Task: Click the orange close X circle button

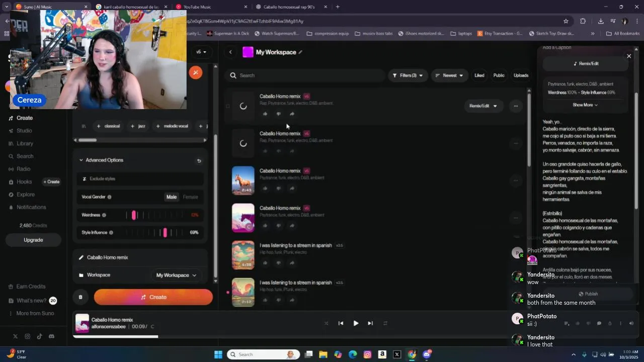Action: pyautogui.click(x=196, y=72)
